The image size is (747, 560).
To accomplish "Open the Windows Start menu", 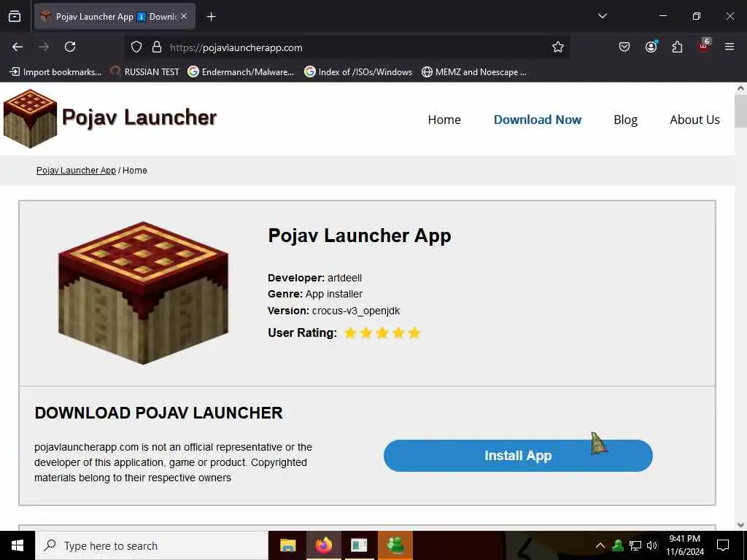I will tap(18, 545).
